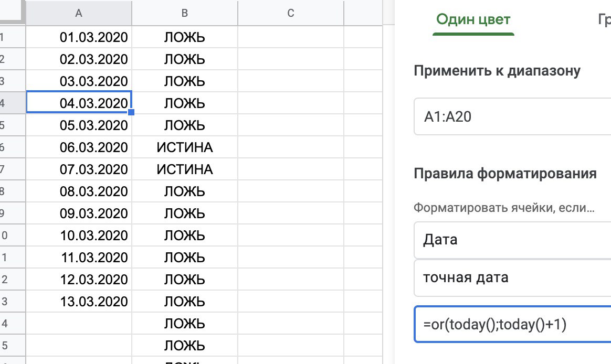Click the ИСТИНА cell beside 06.03.2020
This screenshot has height=364, width=611.
[x=185, y=148]
